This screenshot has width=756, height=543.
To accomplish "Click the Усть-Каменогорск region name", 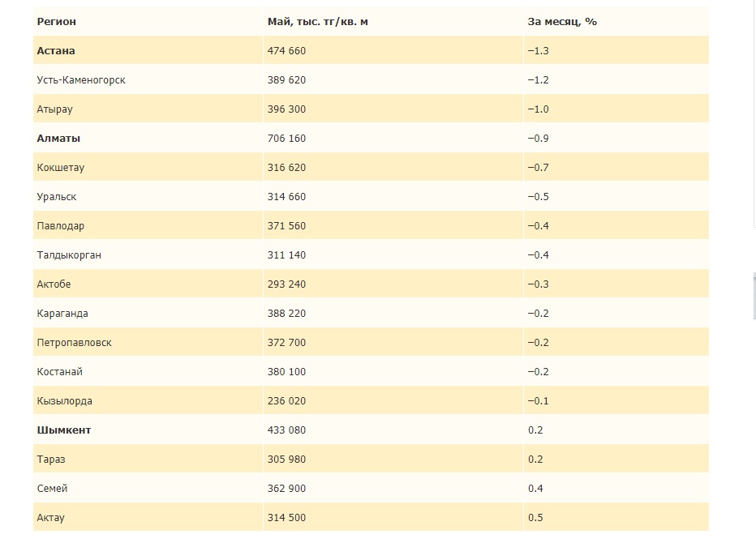I will [81, 79].
